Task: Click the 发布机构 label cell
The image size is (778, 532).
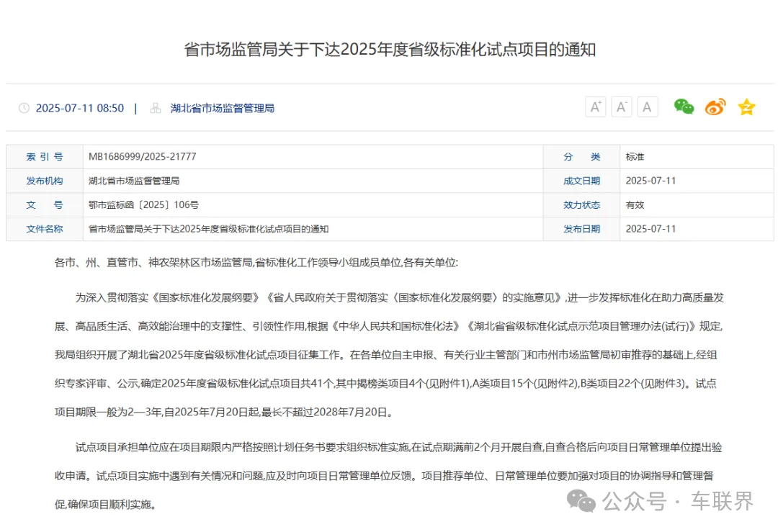Action: pyautogui.click(x=45, y=181)
